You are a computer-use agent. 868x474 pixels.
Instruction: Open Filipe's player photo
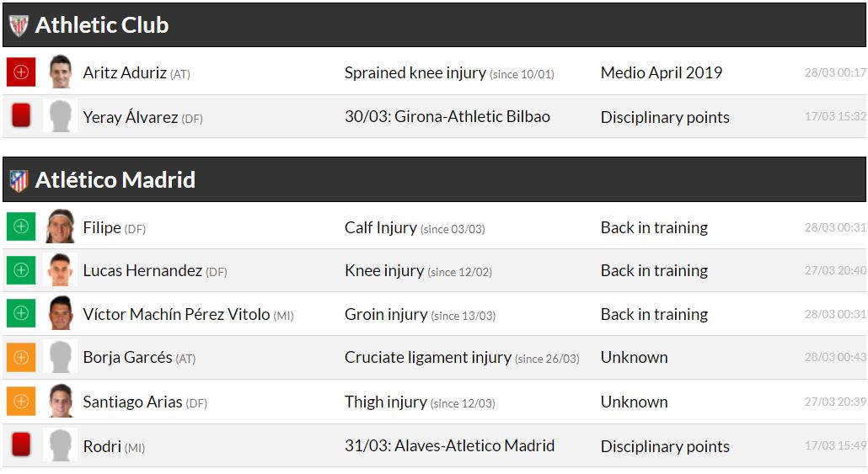coord(61,226)
